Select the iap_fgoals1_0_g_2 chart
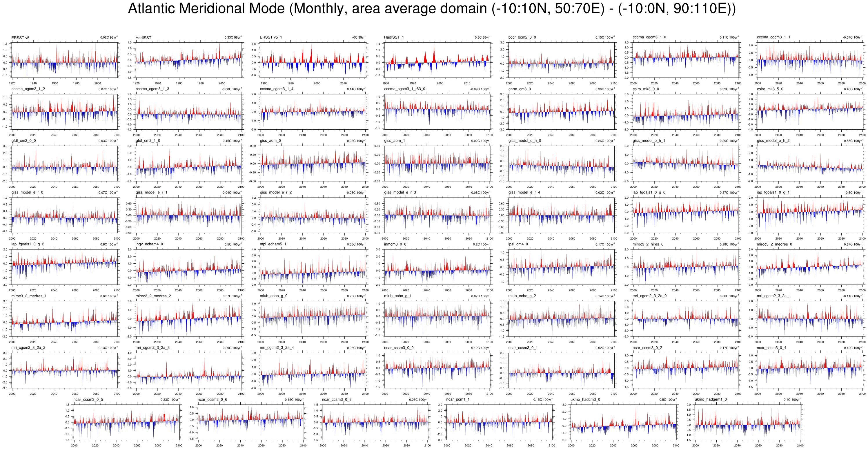Image resolution: width=868 pixels, height=449 pixels. point(64,267)
